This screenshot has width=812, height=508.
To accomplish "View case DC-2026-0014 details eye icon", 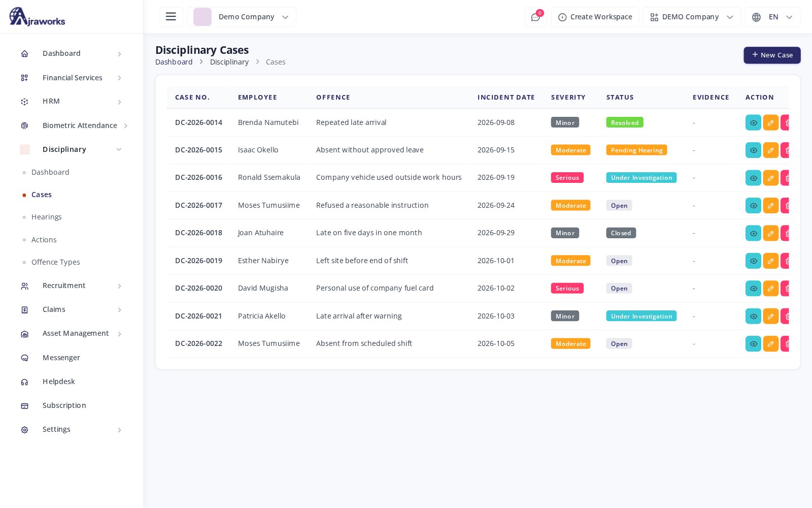I will point(753,122).
